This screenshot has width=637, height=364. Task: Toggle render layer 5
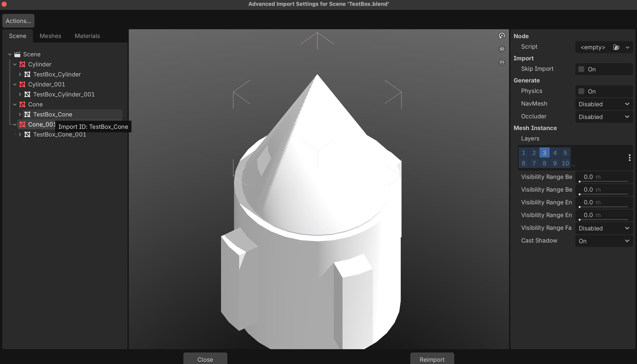[565, 153]
